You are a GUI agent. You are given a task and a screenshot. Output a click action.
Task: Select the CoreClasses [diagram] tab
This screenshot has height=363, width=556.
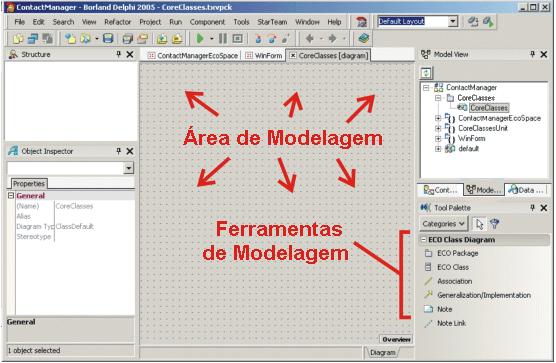(x=329, y=56)
